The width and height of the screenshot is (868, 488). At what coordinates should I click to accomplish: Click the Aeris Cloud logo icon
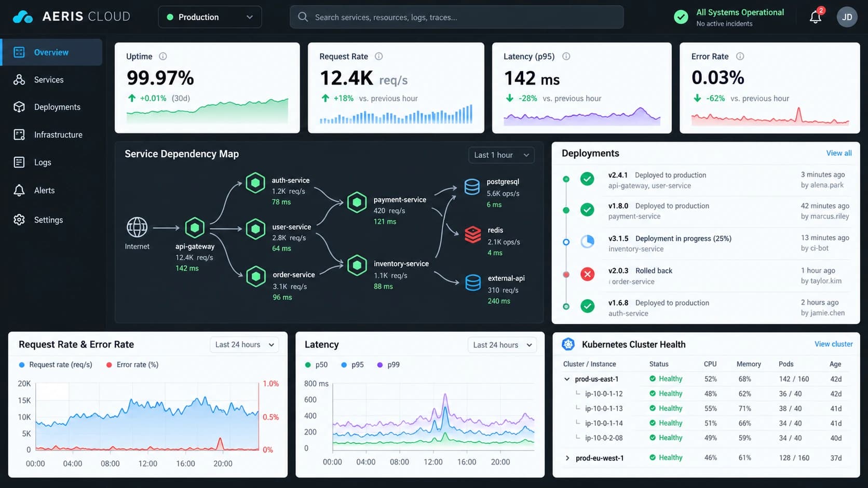(x=22, y=17)
